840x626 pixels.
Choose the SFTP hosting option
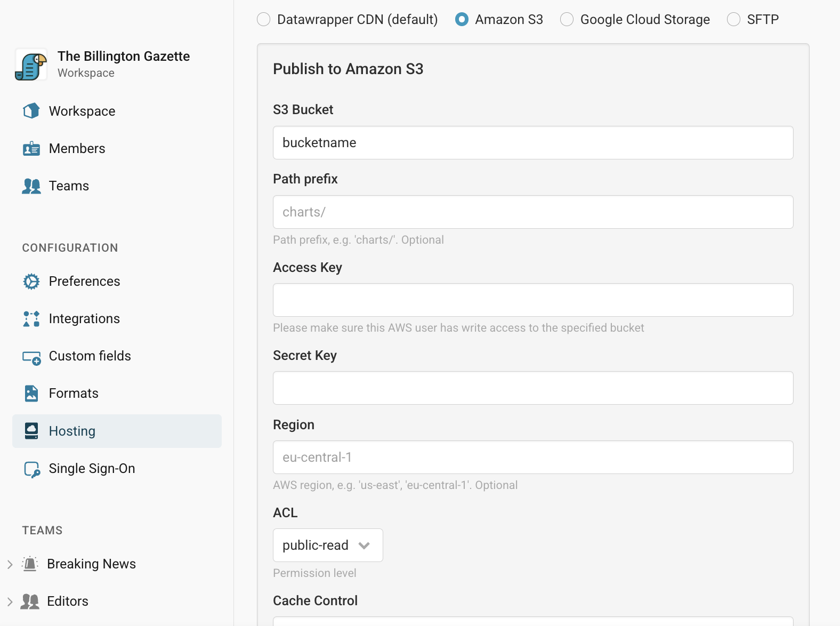(733, 20)
